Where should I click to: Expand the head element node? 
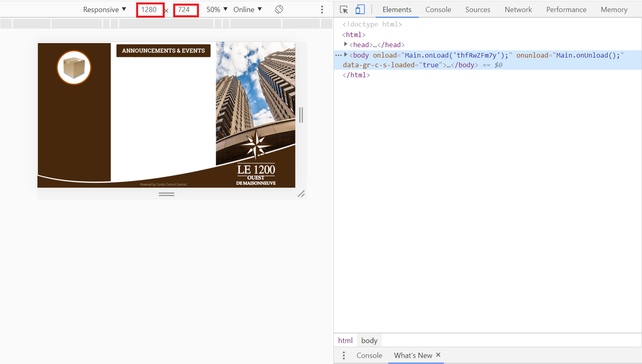click(346, 44)
